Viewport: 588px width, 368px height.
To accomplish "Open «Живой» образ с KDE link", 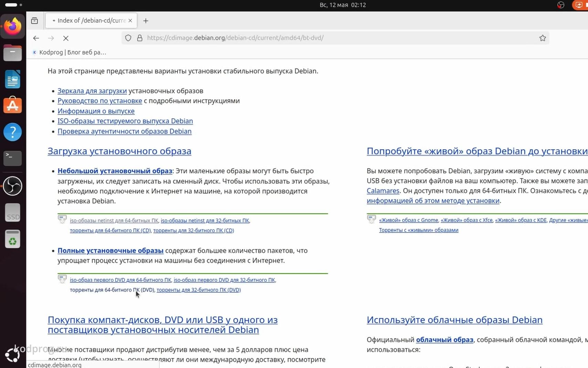I will pyautogui.click(x=521, y=220).
